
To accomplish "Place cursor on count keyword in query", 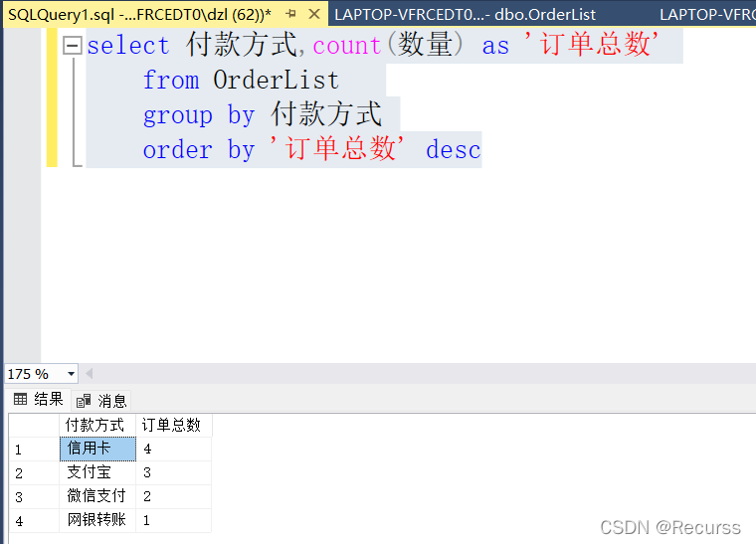I will click(347, 46).
